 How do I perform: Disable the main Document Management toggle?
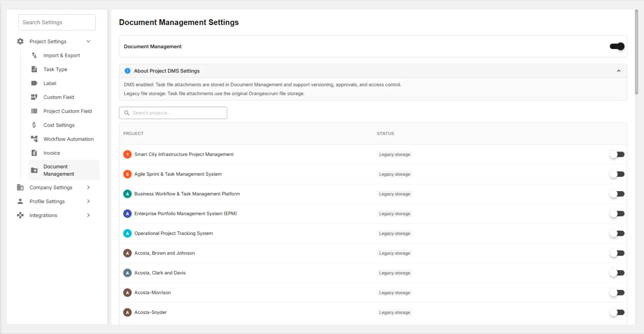tap(617, 46)
